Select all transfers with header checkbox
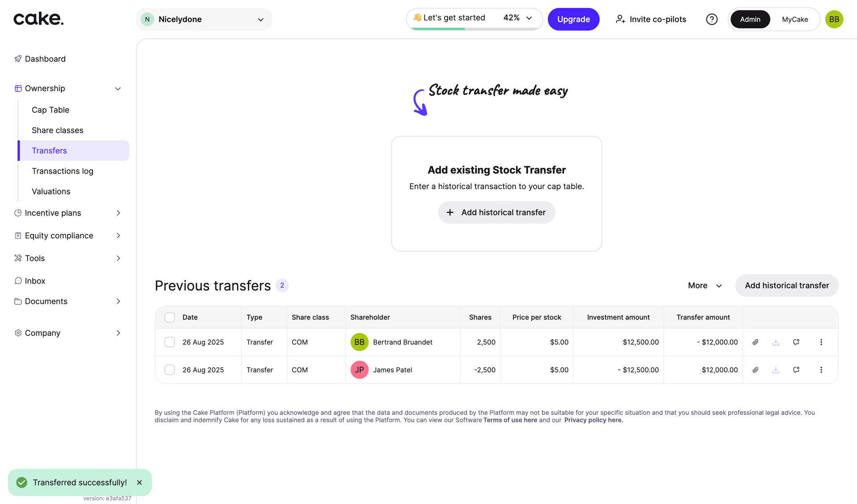This screenshot has width=857, height=504. click(x=170, y=317)
